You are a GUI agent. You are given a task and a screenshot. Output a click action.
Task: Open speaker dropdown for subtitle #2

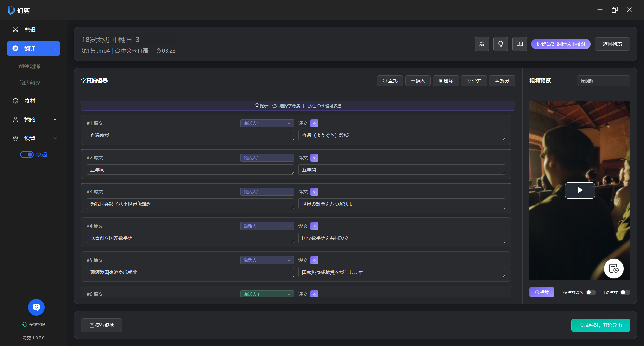pos(267,158)
